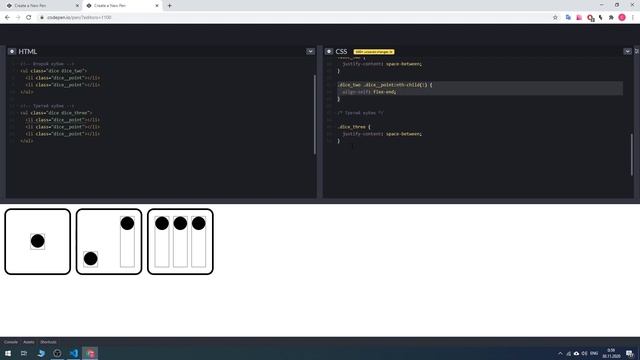Reload the CodePen page
Viewport: 640px width, 360px height.
(x=29, y=18)
